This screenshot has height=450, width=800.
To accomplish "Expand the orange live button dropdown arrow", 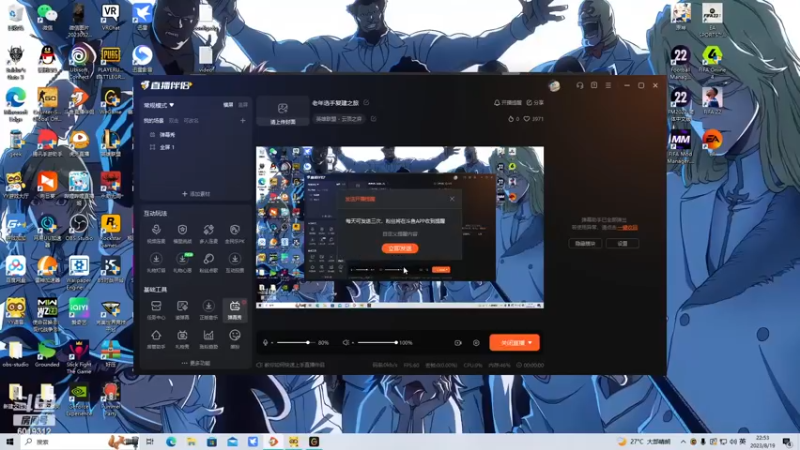I will (x=530, y=343).
